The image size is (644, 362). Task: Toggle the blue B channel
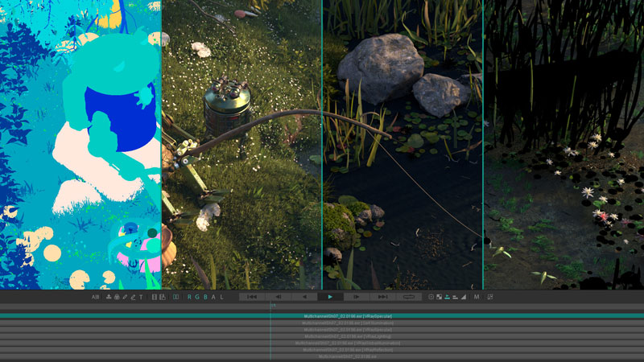204,297
